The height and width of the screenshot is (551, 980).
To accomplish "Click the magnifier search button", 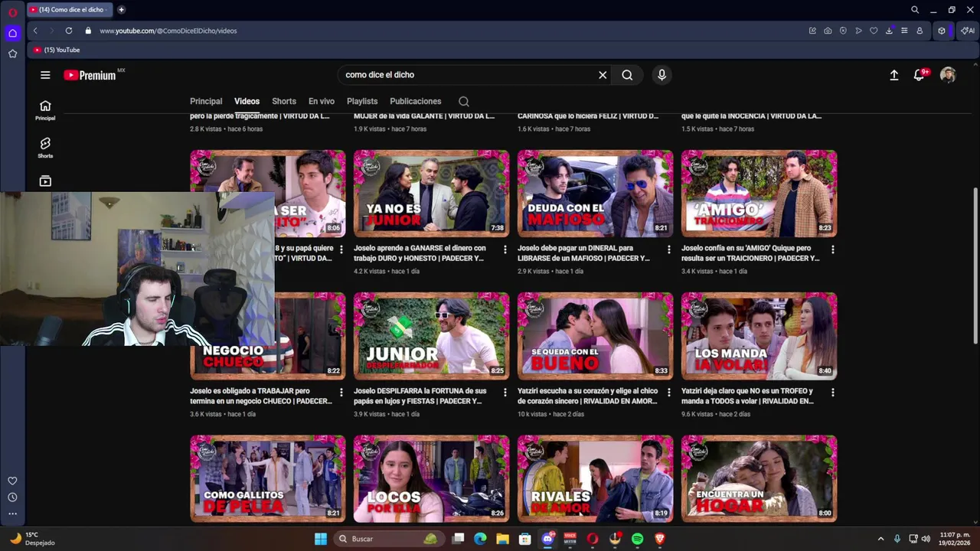I will pyautogui.click(x=627, y=75).
